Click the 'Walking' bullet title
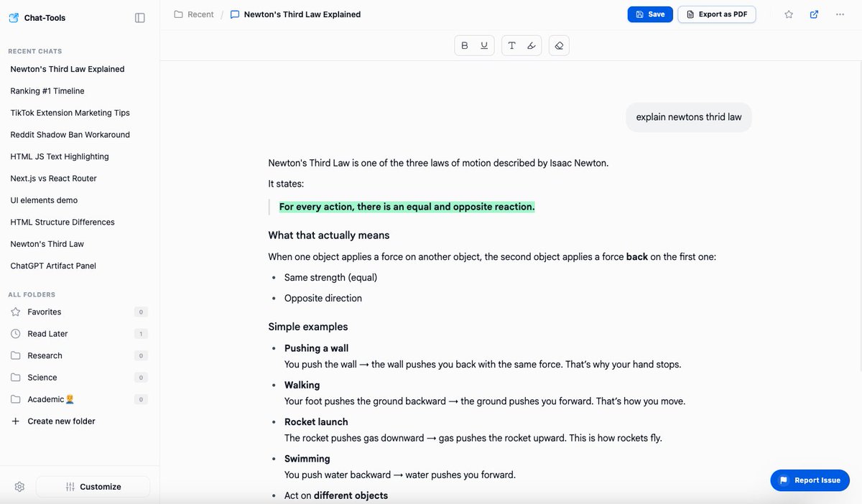This screenshot has width=862, height=504. [302, 385]
